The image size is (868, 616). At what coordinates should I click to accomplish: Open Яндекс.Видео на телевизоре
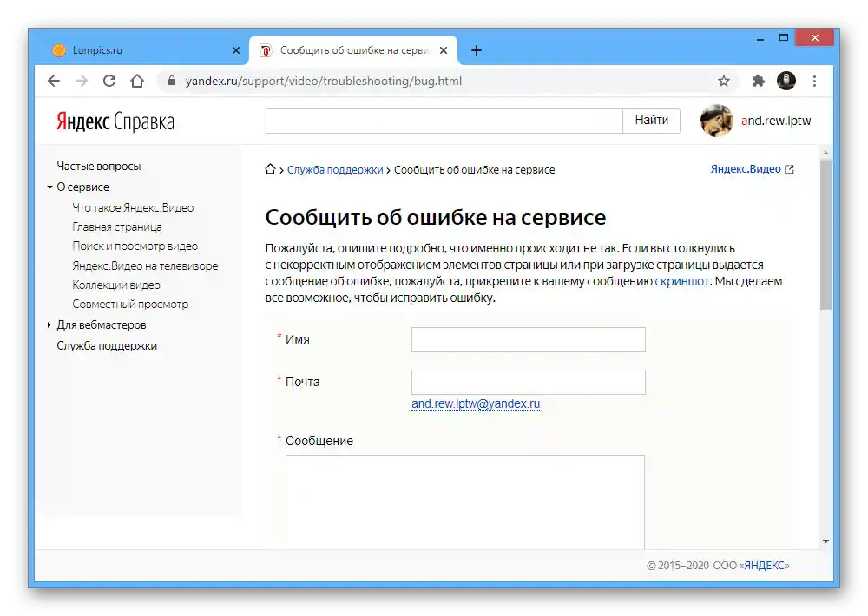(145, 265)
